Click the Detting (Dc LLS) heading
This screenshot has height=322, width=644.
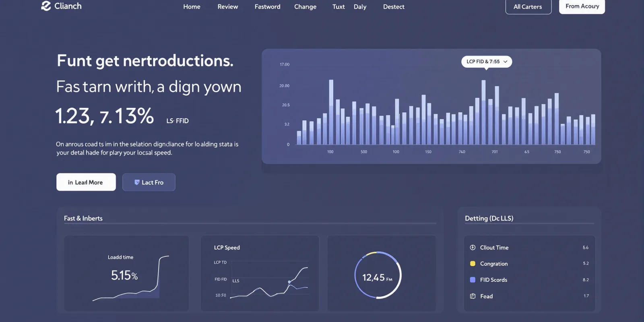tap(489, 218)
